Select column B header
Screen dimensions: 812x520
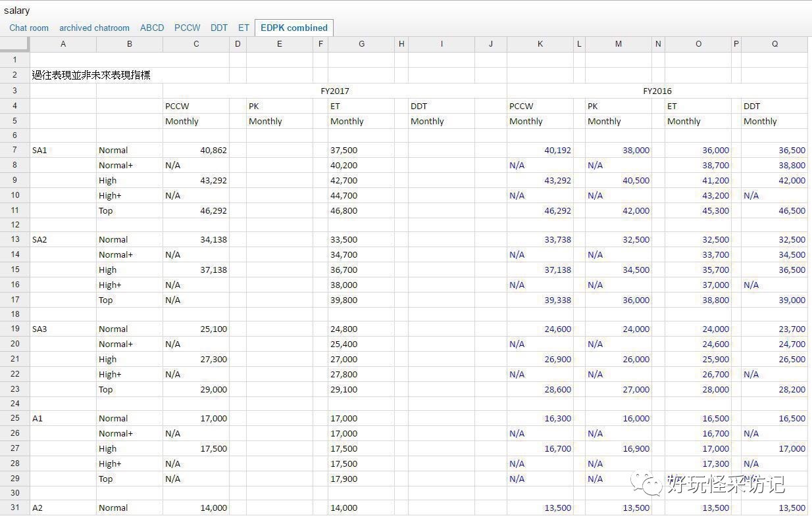[130, 44]
